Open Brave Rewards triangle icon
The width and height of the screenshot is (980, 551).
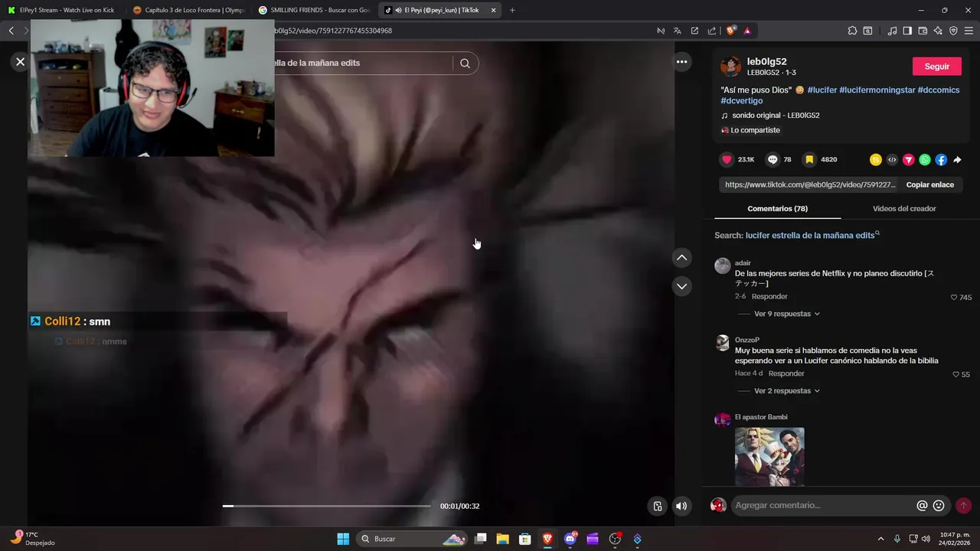pos(747,31)
